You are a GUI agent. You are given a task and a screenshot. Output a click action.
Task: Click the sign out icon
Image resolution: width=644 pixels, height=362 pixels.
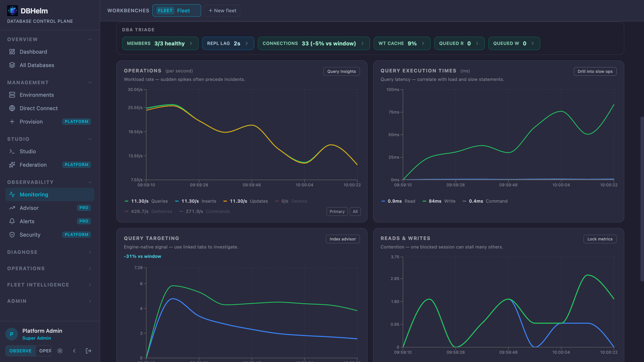point(89,351)
